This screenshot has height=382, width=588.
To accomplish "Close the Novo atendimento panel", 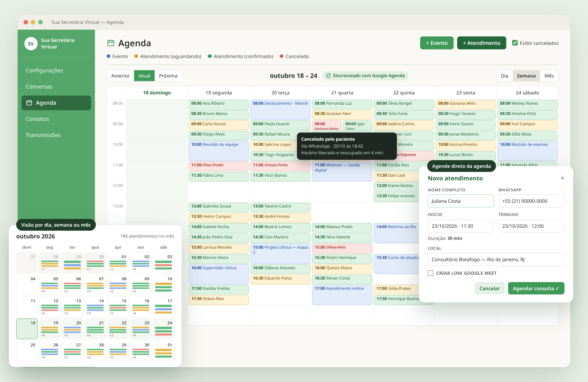I will click(562, 178).
